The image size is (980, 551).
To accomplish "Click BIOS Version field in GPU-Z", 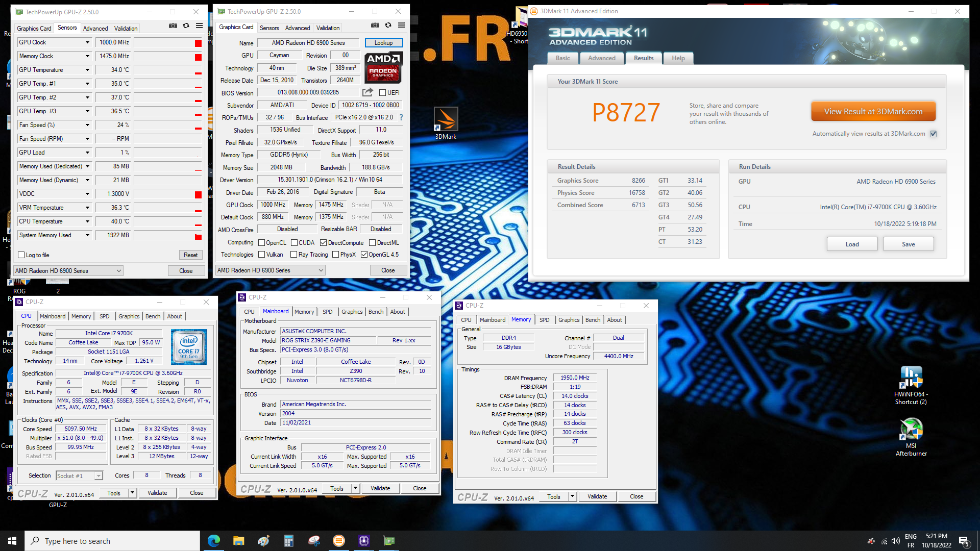I will click(x=308, y=92).
